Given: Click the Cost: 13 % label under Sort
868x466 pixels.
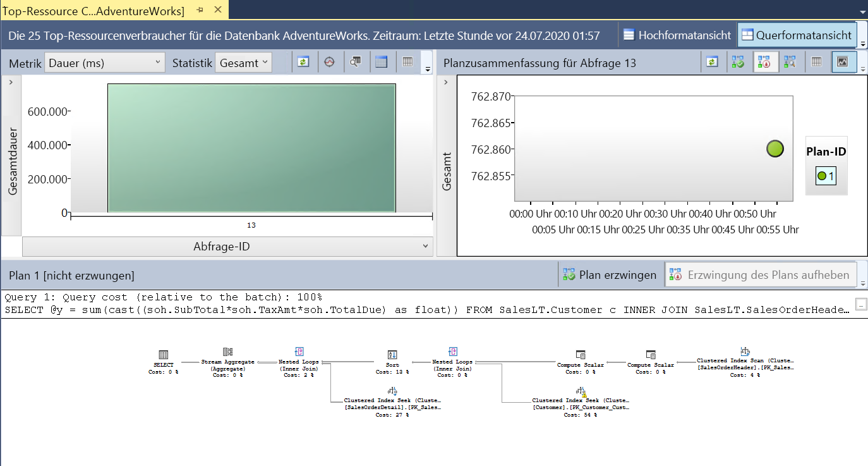Looking at the screenshot, I should pyautogui.click(x=392, y=372).
